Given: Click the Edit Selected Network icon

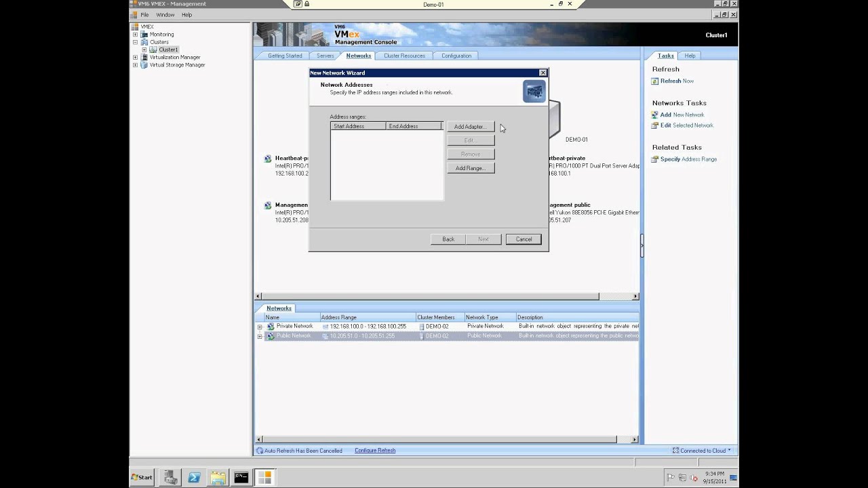Looking at the screenshot, I should 655,125.
